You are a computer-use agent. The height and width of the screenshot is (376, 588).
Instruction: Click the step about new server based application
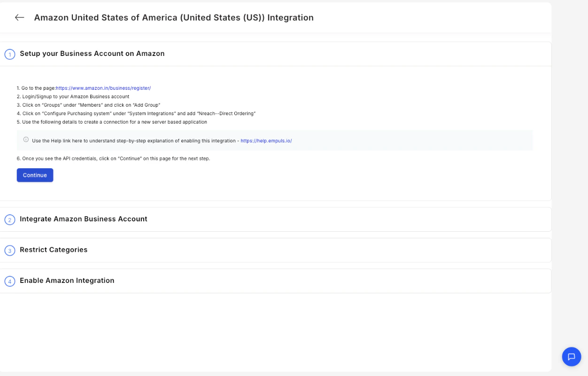pos(112,122)
